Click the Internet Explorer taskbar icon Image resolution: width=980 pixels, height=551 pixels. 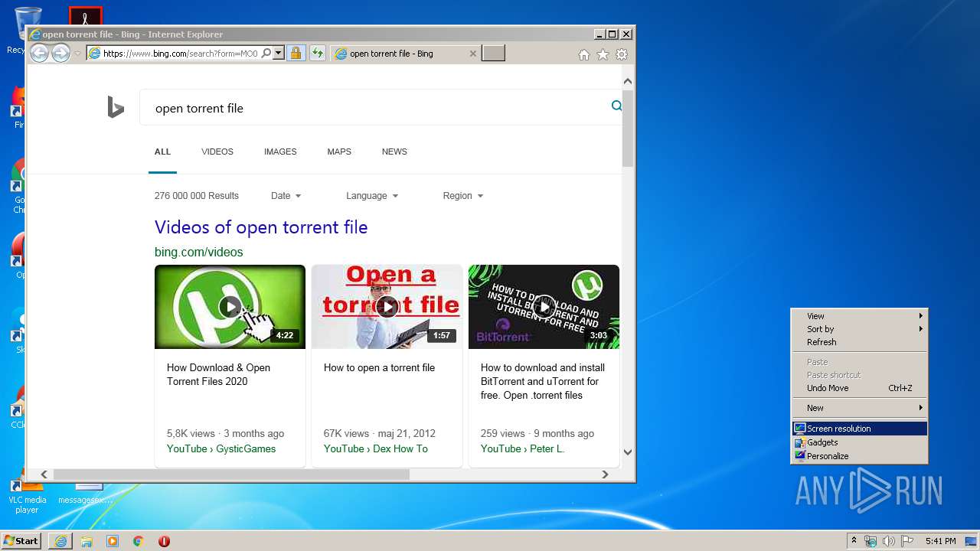(60, 541)
